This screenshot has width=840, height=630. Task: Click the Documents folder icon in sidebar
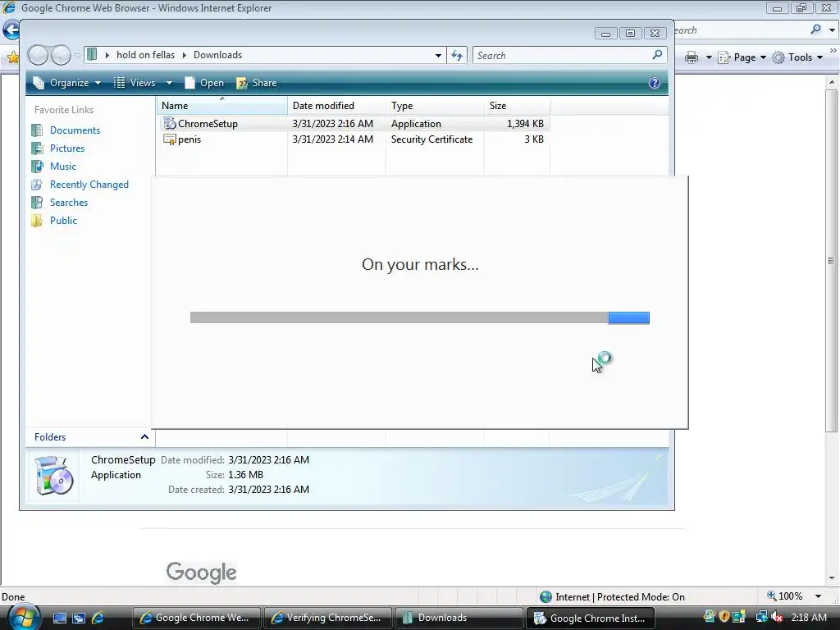tap(37, 130)
